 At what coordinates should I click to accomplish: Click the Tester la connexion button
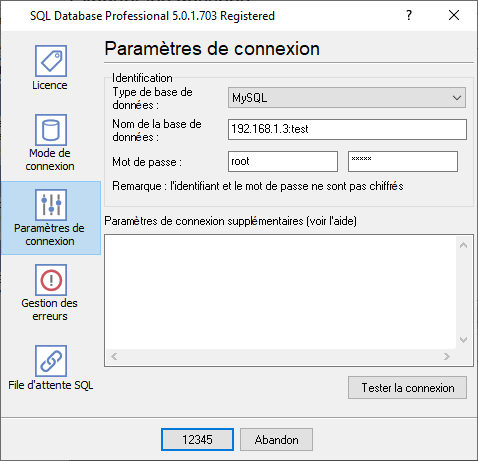[407, 388]
